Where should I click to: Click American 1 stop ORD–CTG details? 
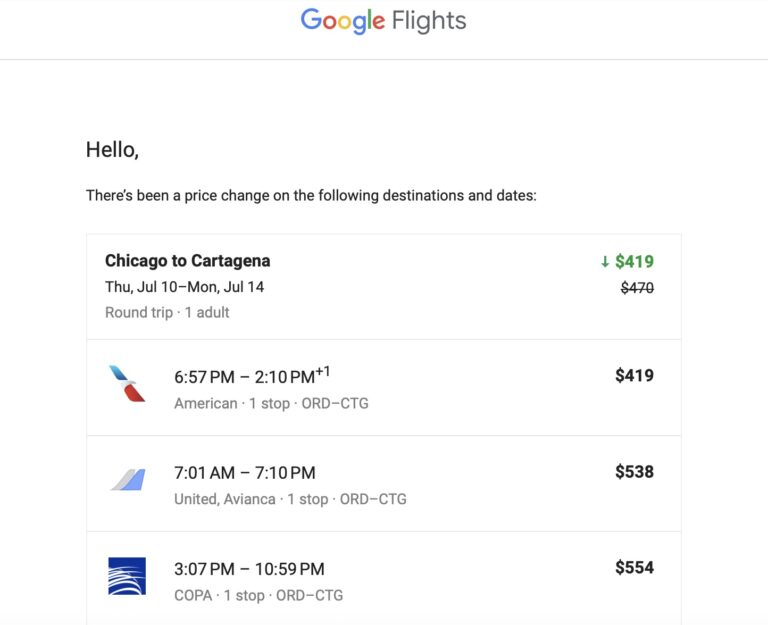click(x=271, y=403)
